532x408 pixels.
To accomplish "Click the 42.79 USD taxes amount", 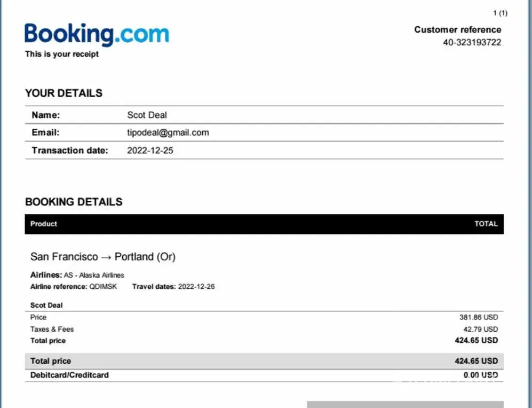I will point(480,329).
